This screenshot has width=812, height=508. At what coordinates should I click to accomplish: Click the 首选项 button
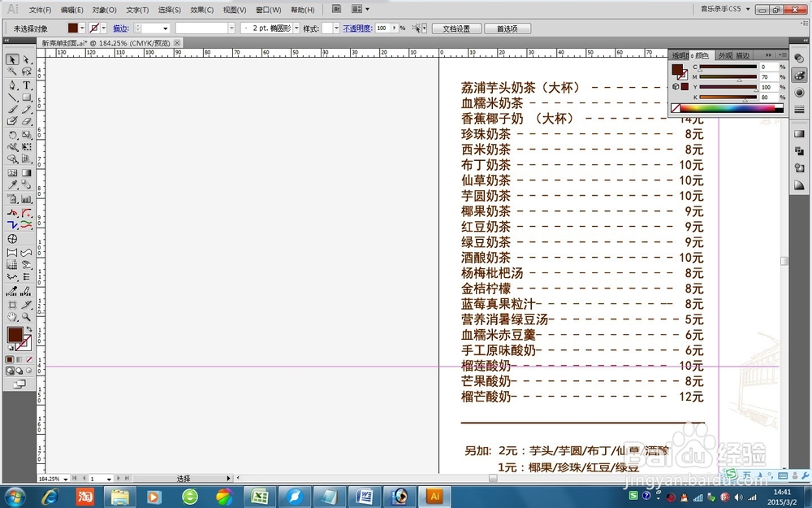tap(507, 28)
